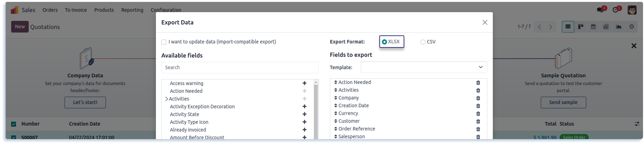The image size is (644, 144).
Task: Add Access warning field to export
Action: (304, 83)
